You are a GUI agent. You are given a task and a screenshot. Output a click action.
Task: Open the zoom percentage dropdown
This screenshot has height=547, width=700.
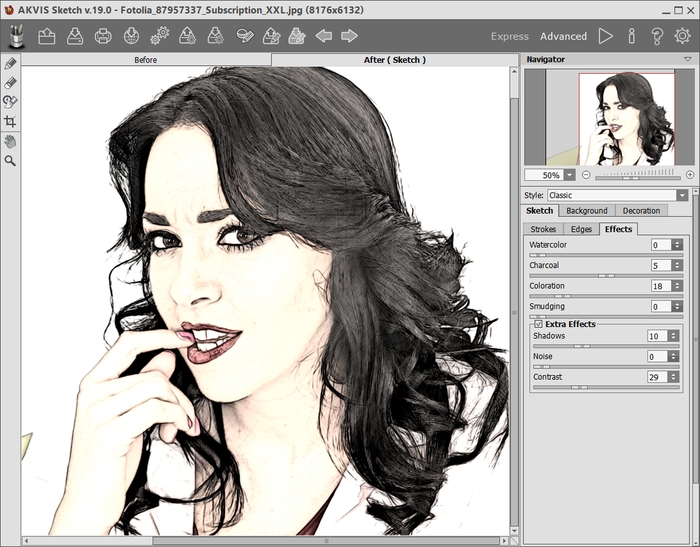pyautogui.click(x=569, y=175)
